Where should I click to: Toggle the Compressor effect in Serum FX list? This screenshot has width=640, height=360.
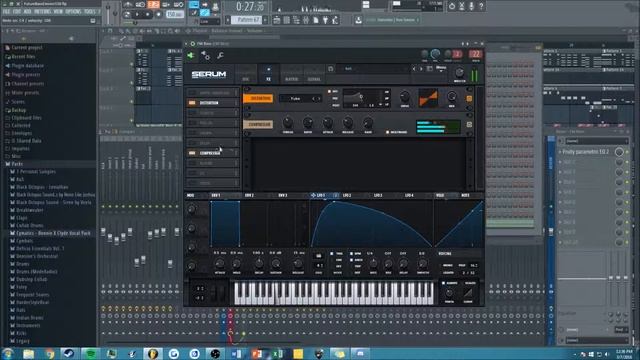[x=192, y=153]
